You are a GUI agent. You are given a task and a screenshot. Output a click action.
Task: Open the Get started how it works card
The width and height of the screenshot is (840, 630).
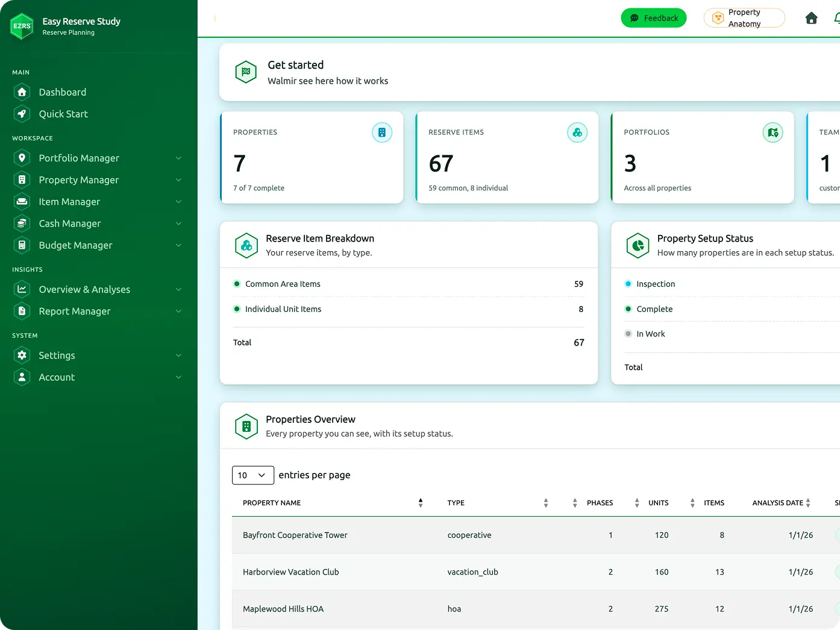[x=530, y=72]
